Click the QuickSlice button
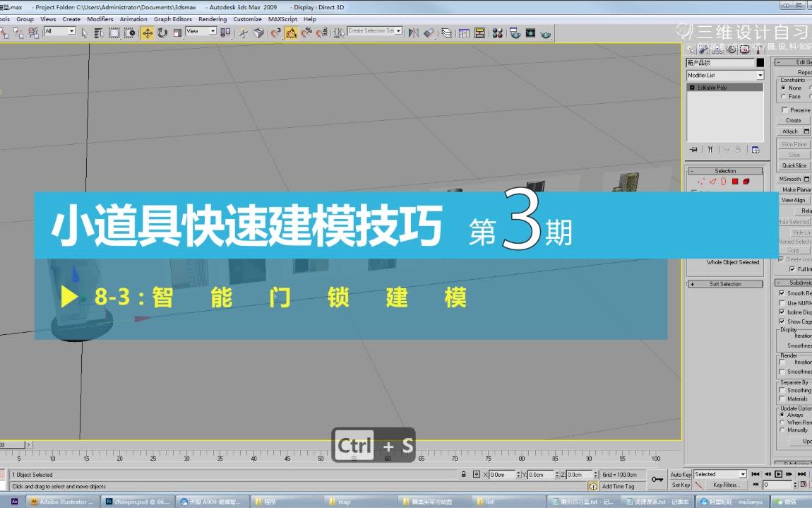The width and height of the screenshot is (812, 508). (x=794, y=165)
